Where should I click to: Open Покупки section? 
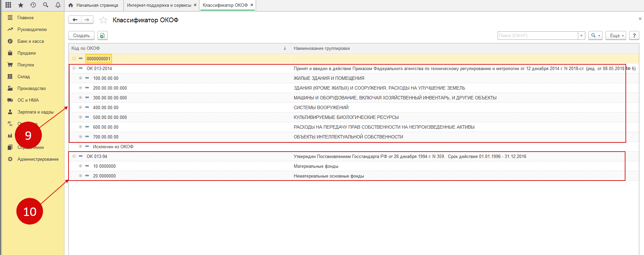pyautogui.click(x=26, y=65)
